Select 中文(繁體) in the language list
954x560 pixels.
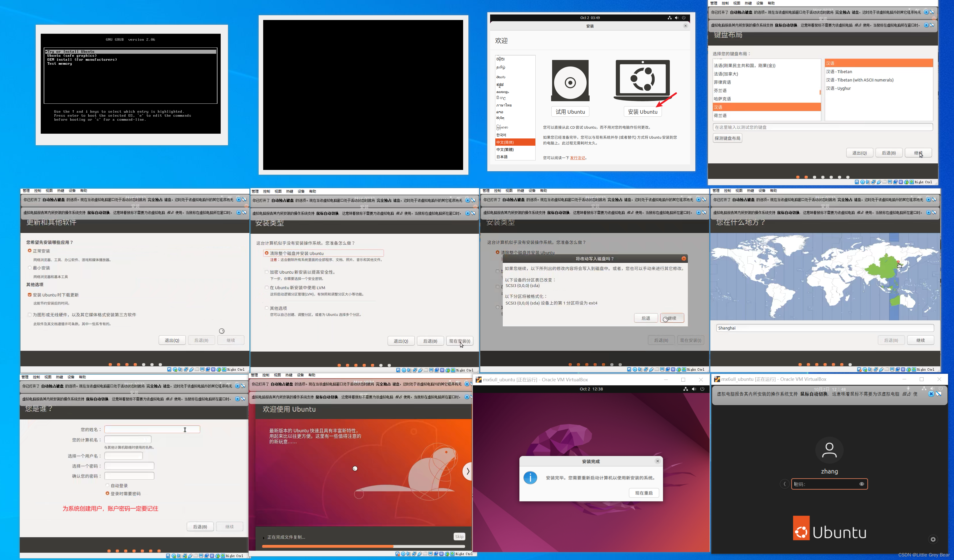[x=515, y=149]
